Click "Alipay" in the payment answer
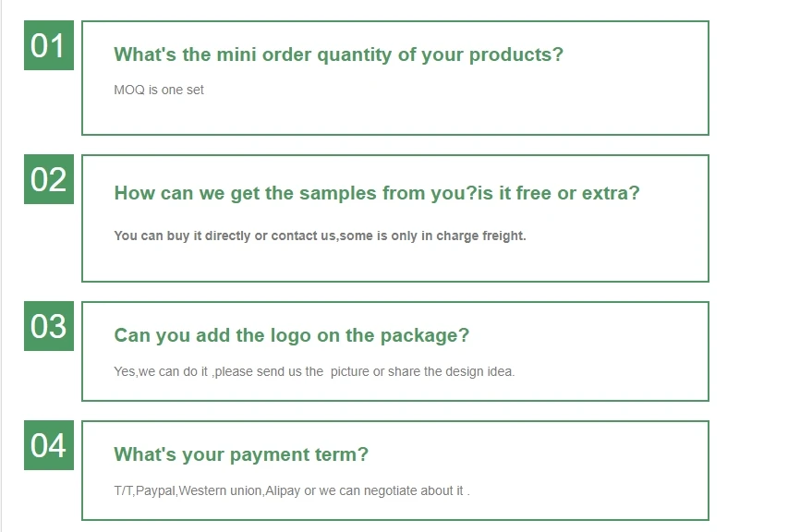Screen dimensions: 788x532 (283, 490)
